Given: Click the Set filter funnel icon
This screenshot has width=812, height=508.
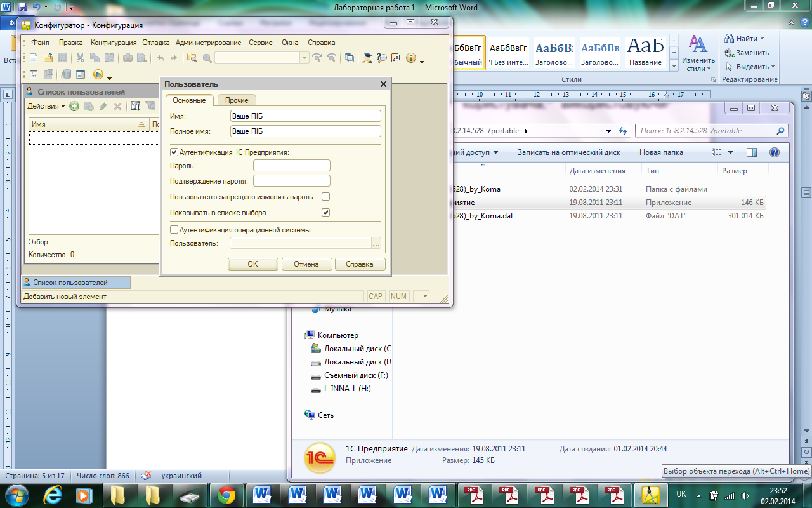Looking at the screenshot, I should pyautogui.click(x=135, y=106).
